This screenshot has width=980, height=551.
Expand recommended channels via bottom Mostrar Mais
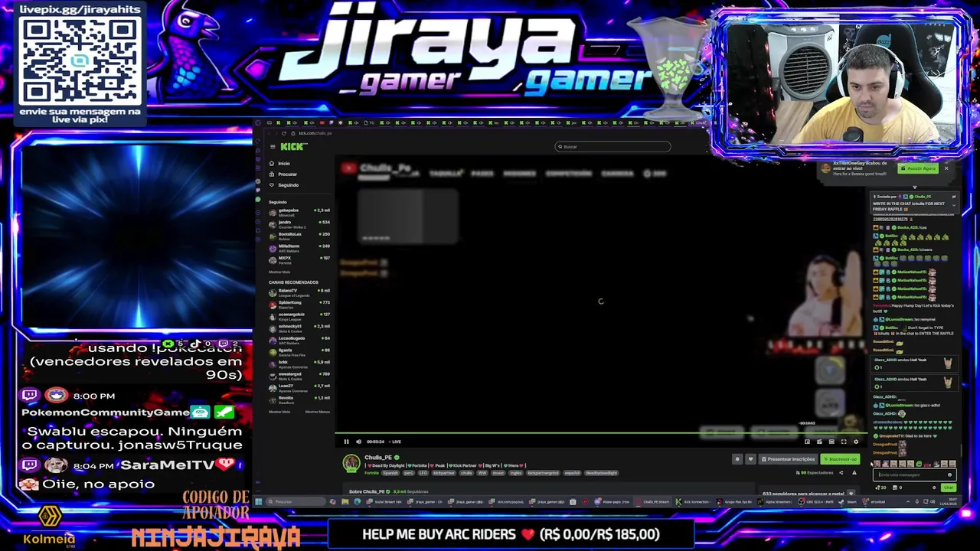pyautogui.click(x=279, y=412)
